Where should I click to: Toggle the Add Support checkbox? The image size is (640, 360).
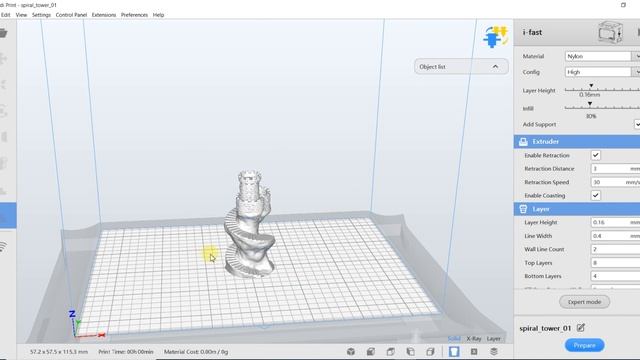pos(637,124)
